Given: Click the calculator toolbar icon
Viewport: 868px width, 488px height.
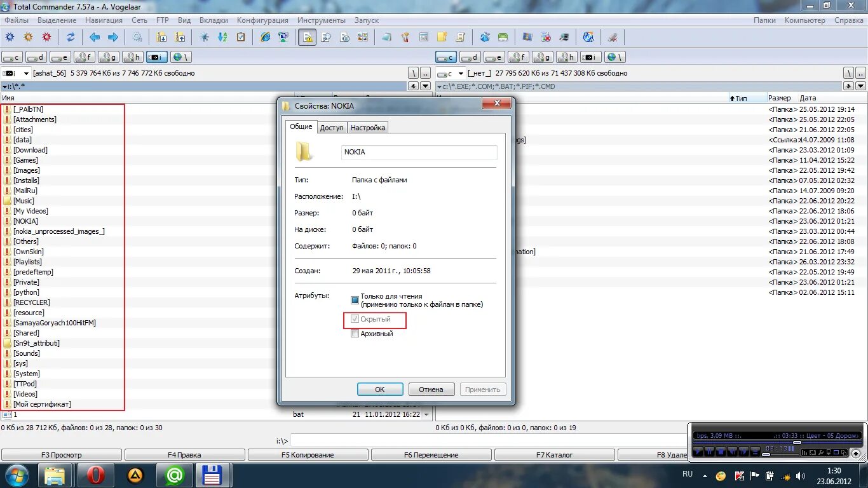Looking at the screenshot, I should click(423, 37).
